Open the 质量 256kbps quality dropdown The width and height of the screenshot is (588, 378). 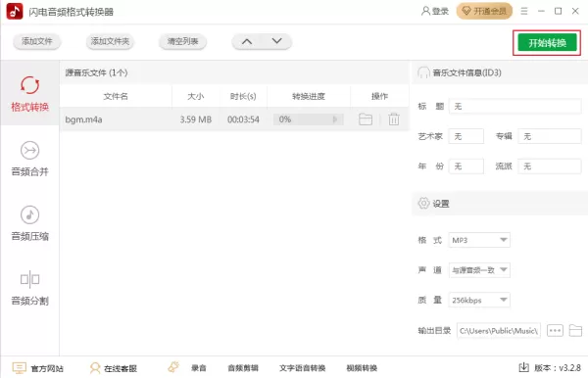pos(479,300)
